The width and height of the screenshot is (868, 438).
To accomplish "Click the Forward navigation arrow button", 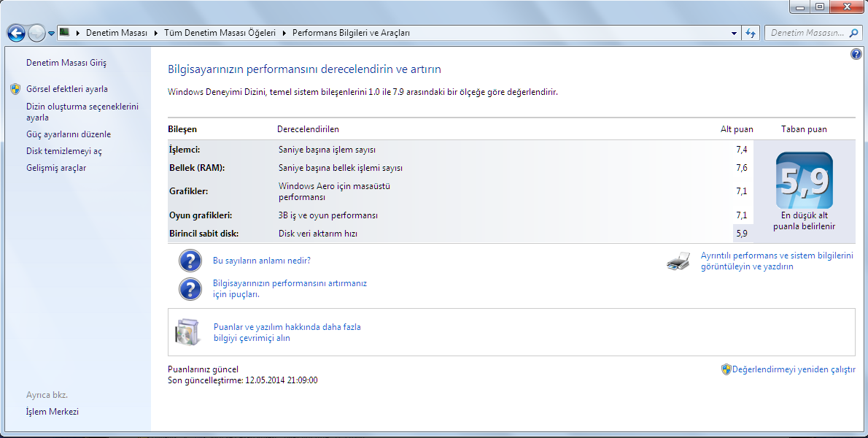I will (36, 34).
